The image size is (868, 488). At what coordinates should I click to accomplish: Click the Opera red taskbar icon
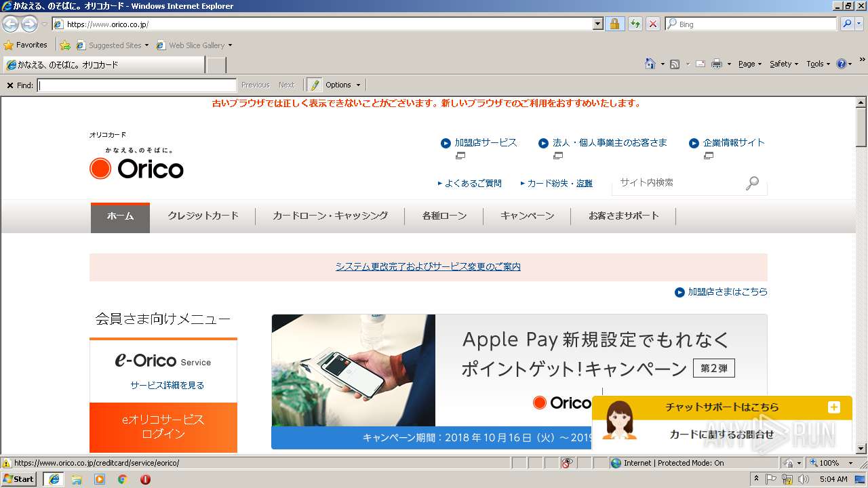(x=145, y=479)
